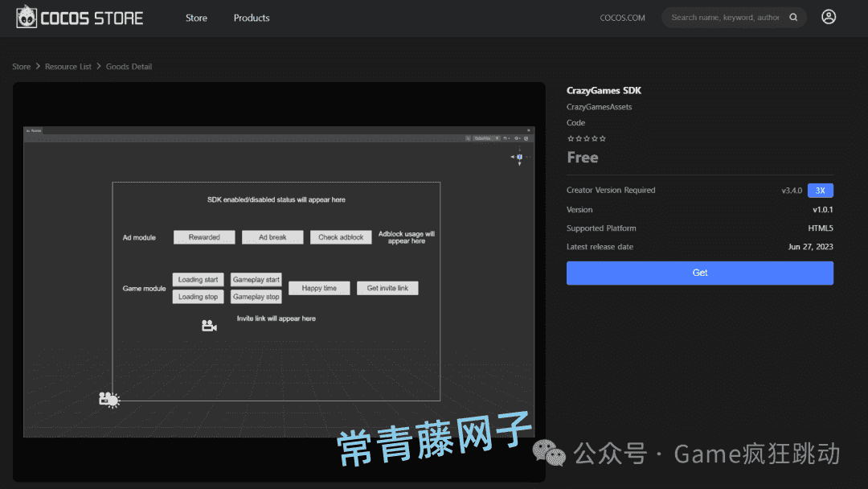Screen dimensions: 868x489
Task: Open the Products menu
Action: (252, 18)
